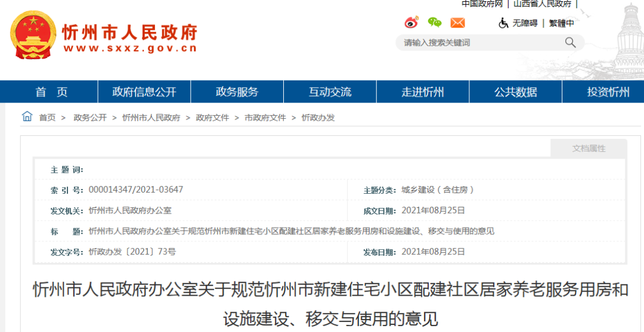This screenshot has height=332, width=644.
Task: Open 走进忻州 navigation item
Action: click(x=423, y=92)
